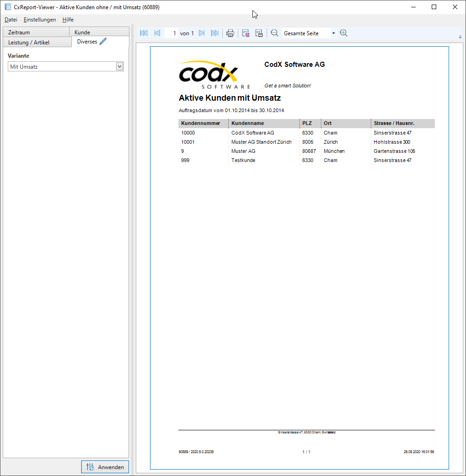The height and width of the screenshot is (476, 466).
Task: Expand the zoom dropdown arrow in the toolbar
Action: coord(333,32)
